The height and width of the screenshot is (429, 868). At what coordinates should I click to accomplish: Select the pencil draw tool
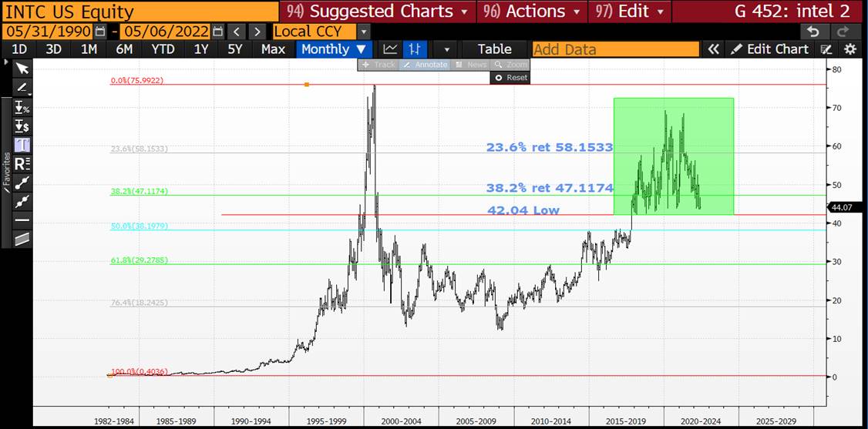[22, 87]
